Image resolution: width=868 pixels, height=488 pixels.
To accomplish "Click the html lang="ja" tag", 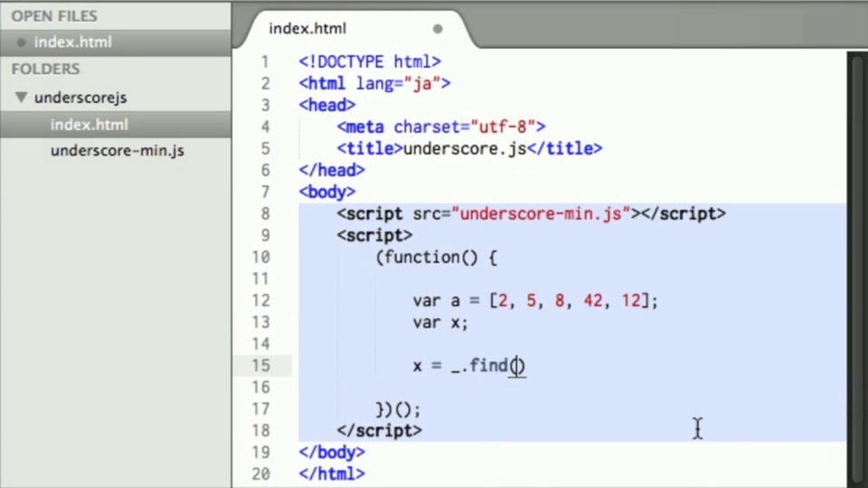I will (374, 83).
